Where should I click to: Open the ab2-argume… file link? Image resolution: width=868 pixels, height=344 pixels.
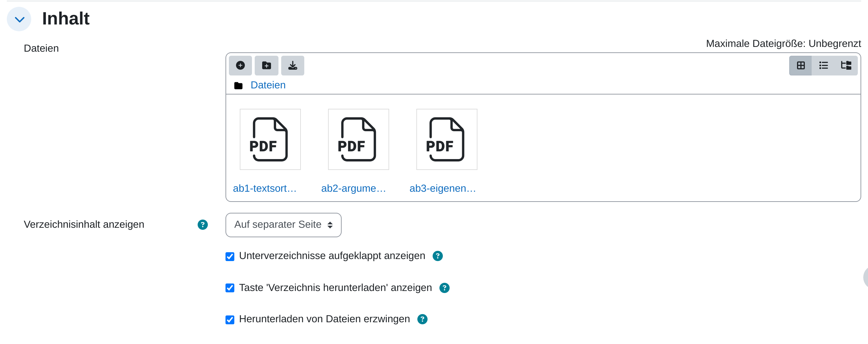[x=354, y=188]
